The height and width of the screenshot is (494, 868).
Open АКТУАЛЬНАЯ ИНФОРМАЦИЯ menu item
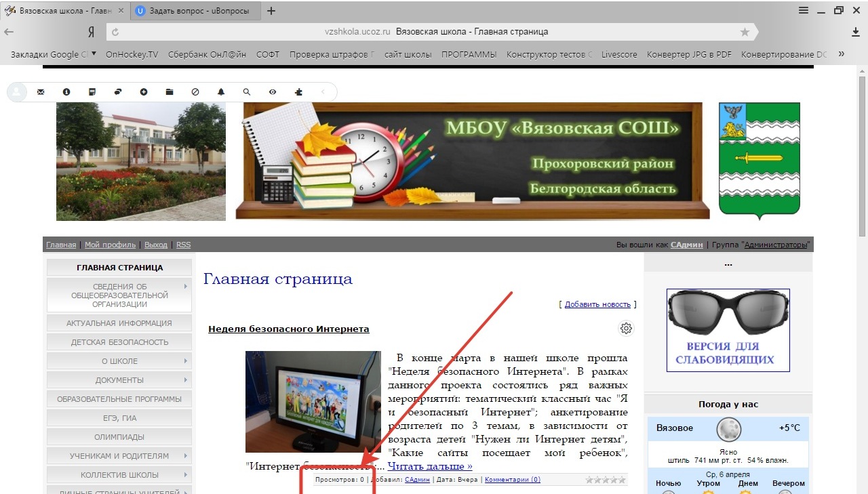click(119, 323)
